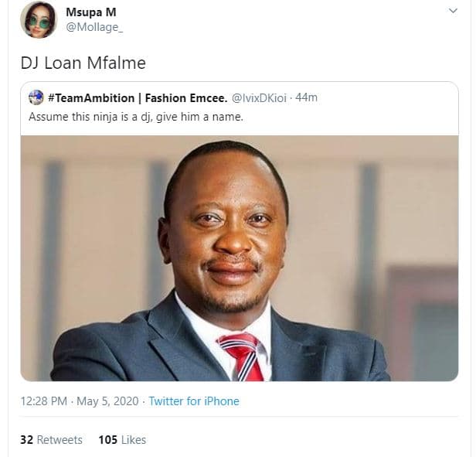Click the like count number 105
Screen dimensions: 476x457
click(x=107, y=440)
